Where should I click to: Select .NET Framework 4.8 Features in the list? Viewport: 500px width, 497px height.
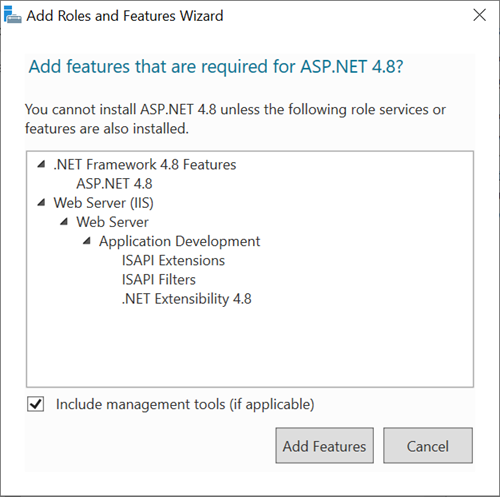click(145, 164)
